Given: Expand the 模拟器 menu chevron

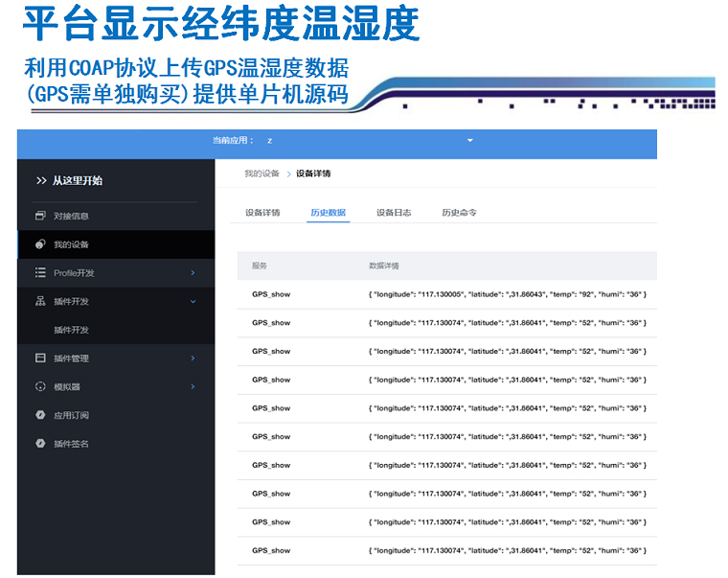Looking at the screenshot, I should click(x=193, y=386).
